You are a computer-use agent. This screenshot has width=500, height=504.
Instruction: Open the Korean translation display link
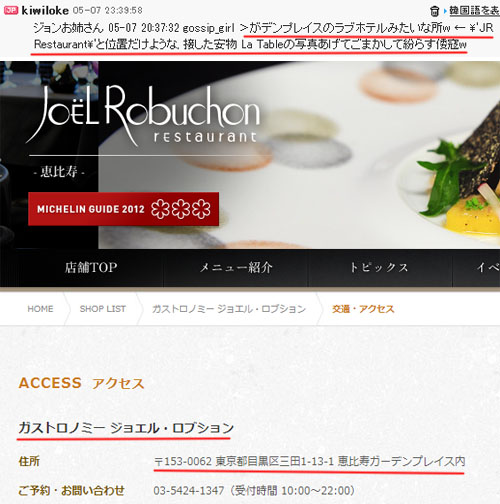pyautogui.click(x=474, y=11)
